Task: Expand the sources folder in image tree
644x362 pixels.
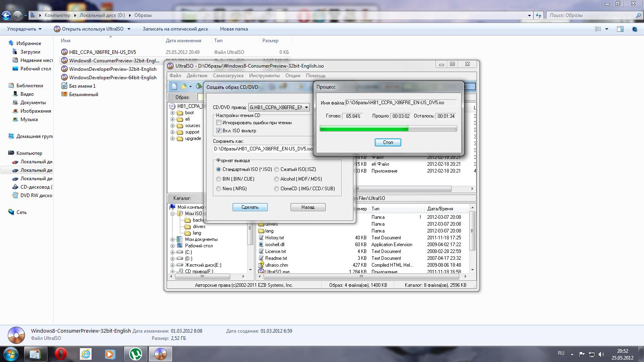Action: [173, 126]
